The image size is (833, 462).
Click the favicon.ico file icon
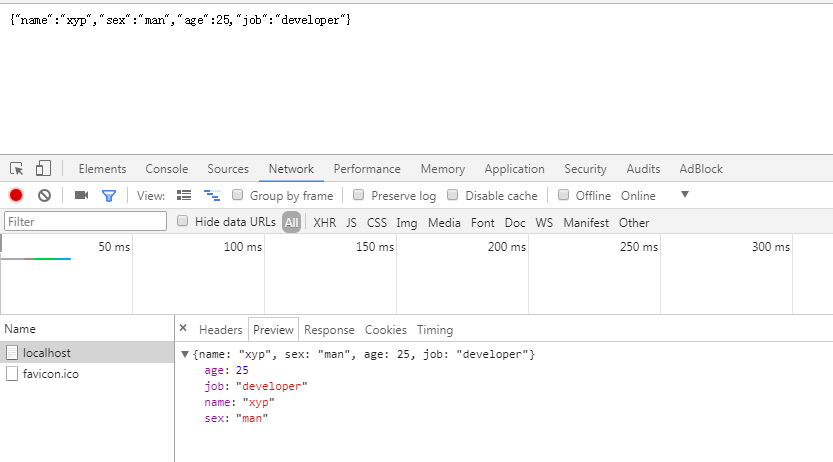click(x=12, y=373)
